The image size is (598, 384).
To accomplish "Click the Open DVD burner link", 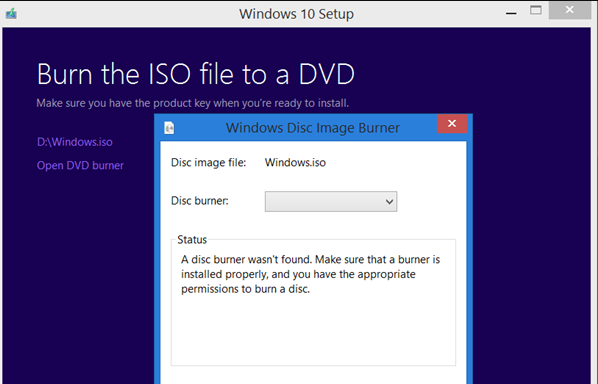I will (x=80, y=165).
